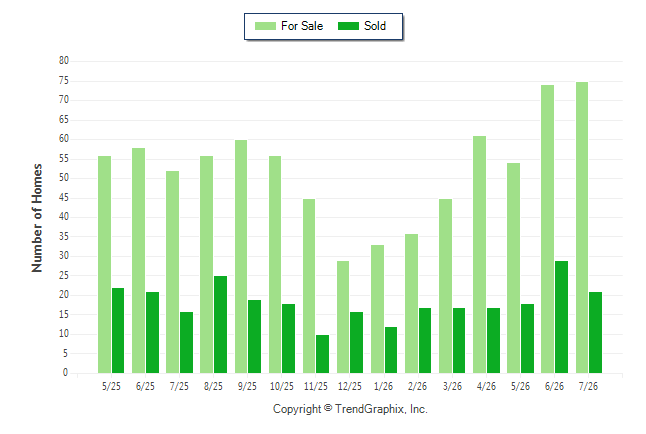Click the 80 value on y-axis
Screen dimensions: 646x434
click(x=64, y=61)
